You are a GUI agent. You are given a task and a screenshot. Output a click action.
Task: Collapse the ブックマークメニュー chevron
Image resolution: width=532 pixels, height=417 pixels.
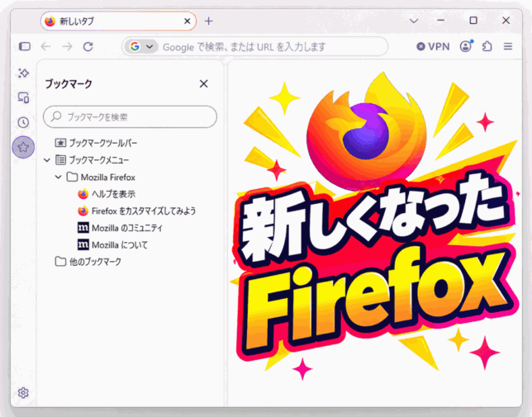[x=47, y=160]
